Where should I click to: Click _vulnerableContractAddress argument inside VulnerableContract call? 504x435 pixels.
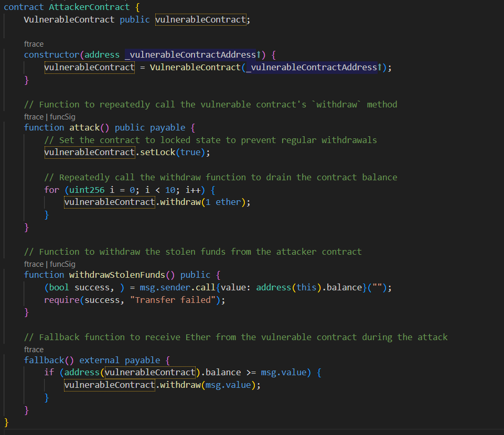[312, 68]
